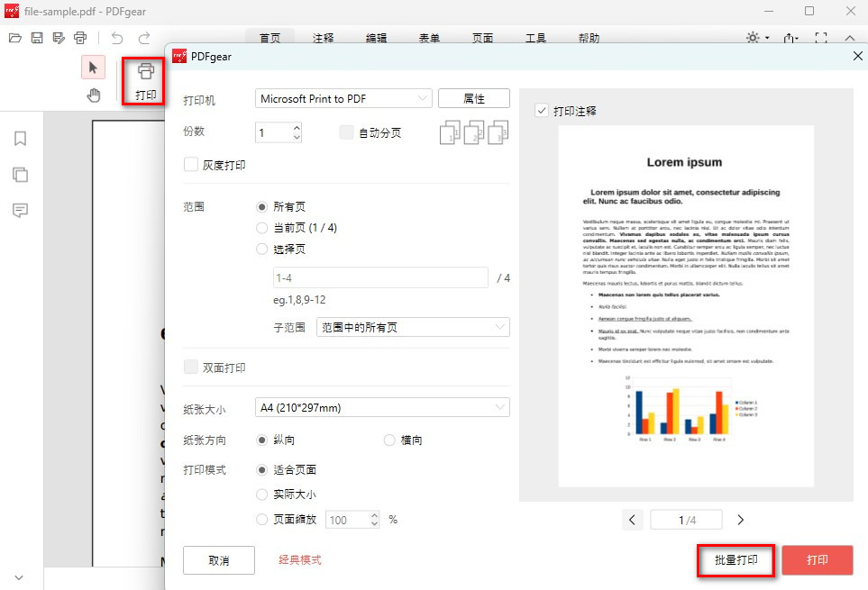
Task: Click the 批量打印 batch print button
Action: 736,559
